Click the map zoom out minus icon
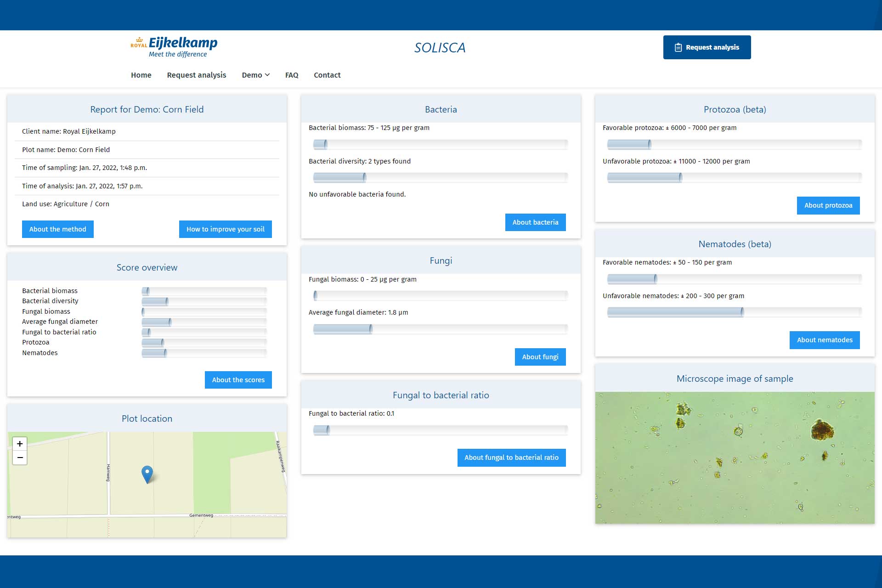 tap(20, 458)
